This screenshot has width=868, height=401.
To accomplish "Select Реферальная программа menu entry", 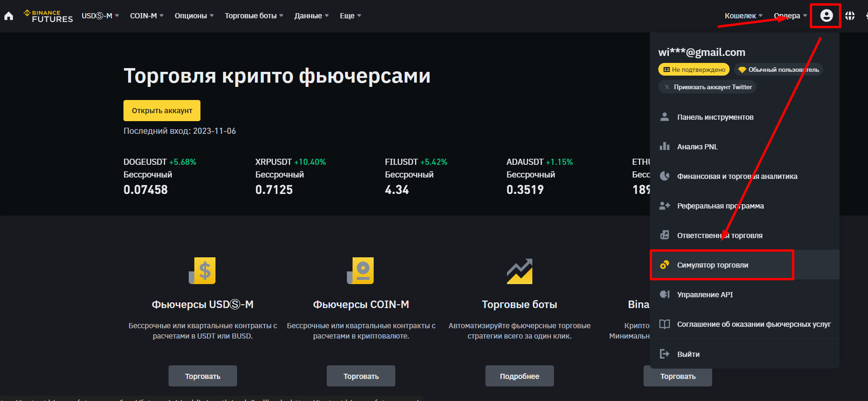I will pos(745,206).
